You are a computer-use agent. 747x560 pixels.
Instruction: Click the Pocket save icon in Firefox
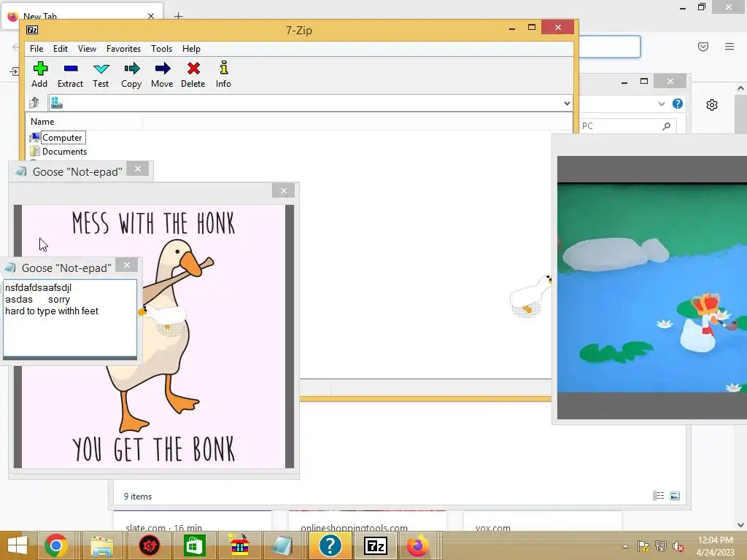pos(703,46)
